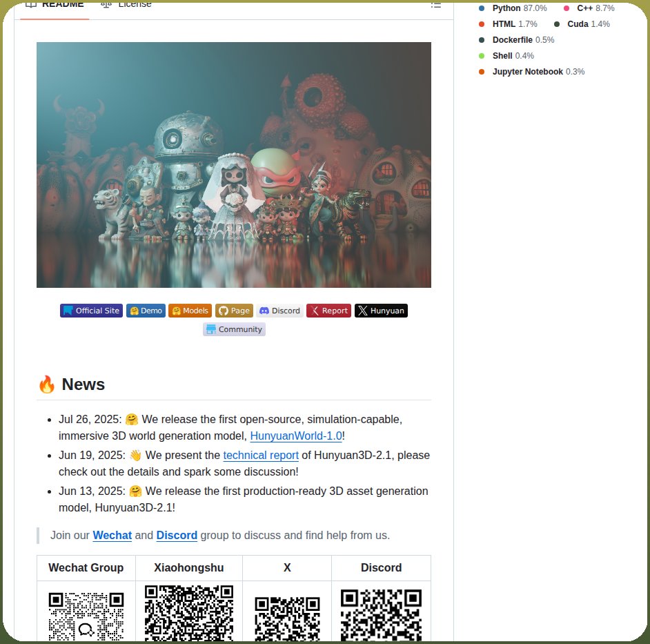
Task: Select the C++ 8.7% language entry
Action: click(x=589, y=8)
